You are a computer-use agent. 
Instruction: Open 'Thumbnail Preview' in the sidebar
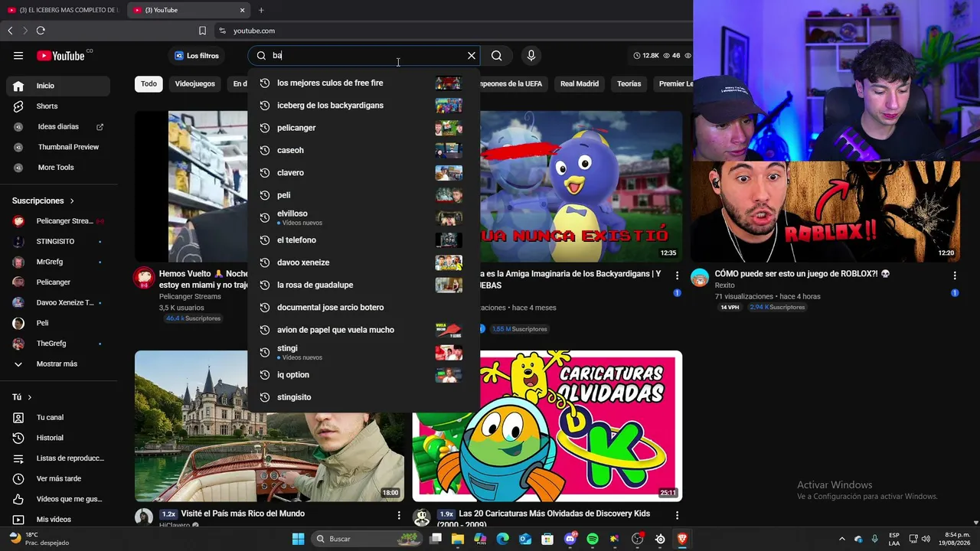(58, 147)
